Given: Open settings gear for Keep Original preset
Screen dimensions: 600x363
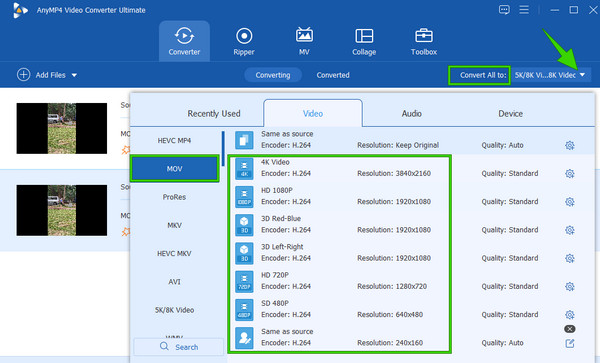Looking at the screenshot, I should tap(570, 145).
